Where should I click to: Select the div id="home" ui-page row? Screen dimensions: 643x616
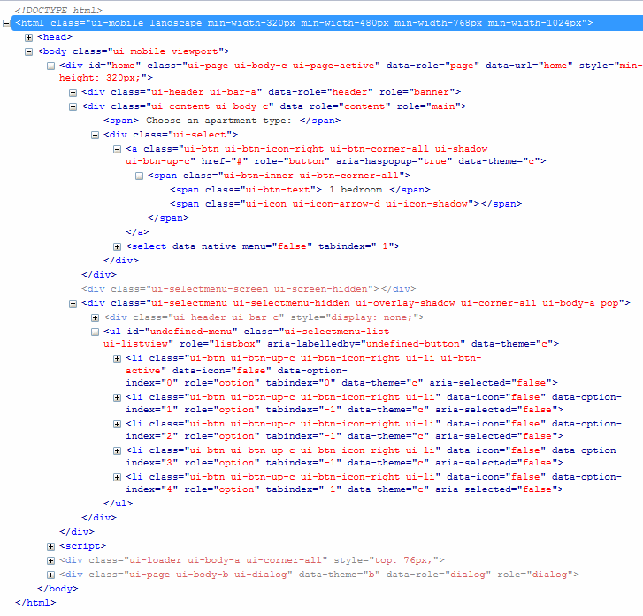[x=351, y=72]
